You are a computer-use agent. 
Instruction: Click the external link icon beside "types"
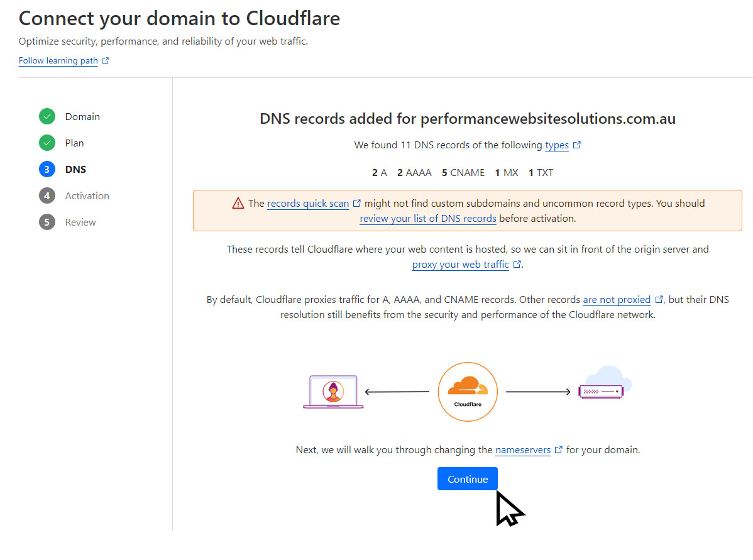tap(576, 145)
